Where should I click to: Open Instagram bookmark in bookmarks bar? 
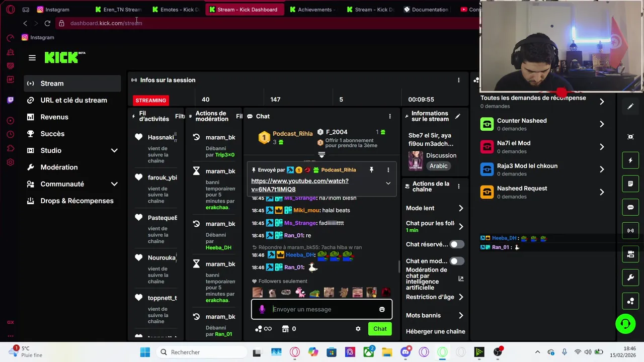38,37
